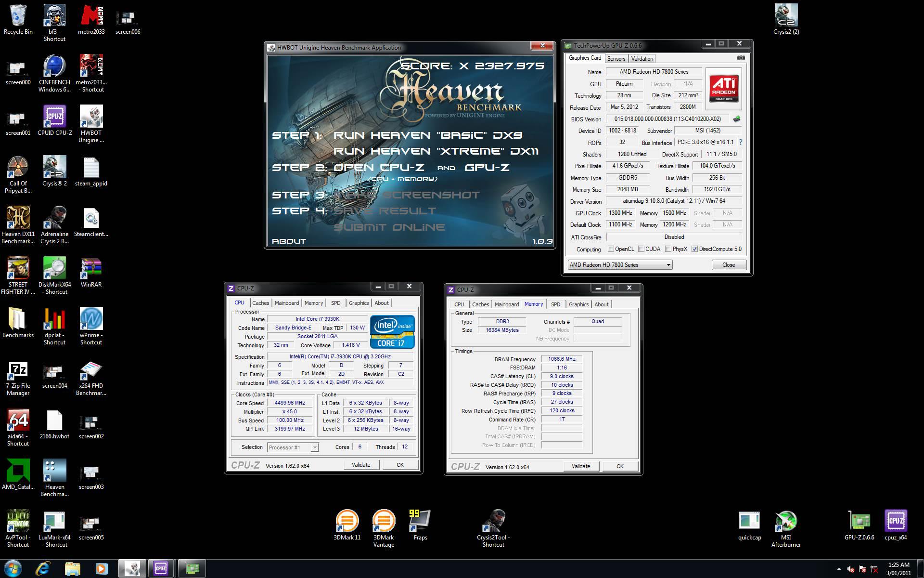
Task: Launch Fraps desktop icon
Action: (420, 525)
